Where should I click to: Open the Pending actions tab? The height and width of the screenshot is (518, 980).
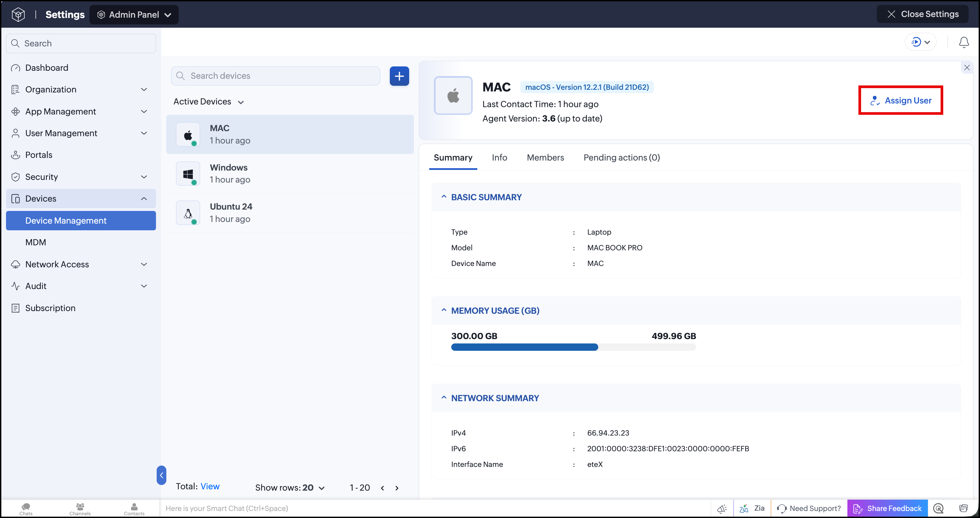622,158
